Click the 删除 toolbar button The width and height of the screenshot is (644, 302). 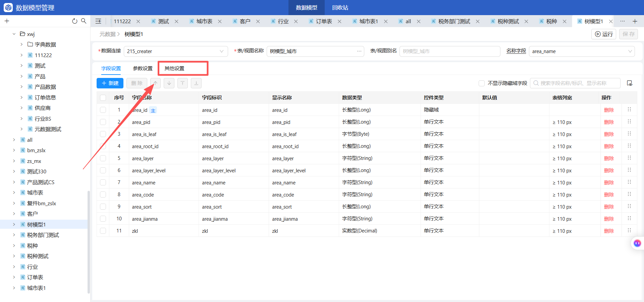137,83
